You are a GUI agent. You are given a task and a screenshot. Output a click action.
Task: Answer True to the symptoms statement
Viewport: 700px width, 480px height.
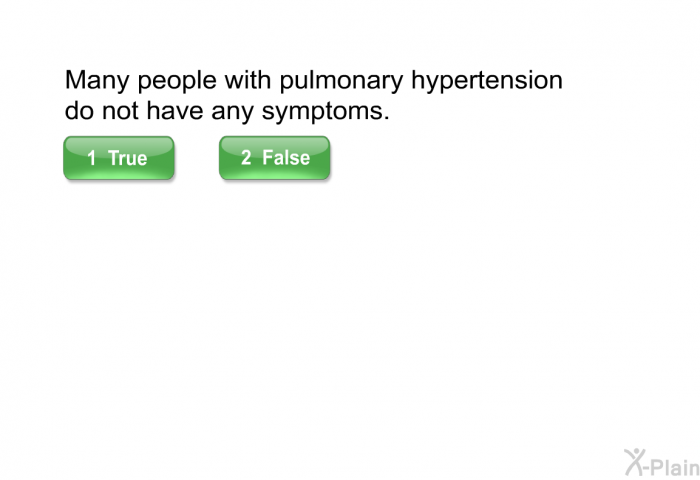119,158
